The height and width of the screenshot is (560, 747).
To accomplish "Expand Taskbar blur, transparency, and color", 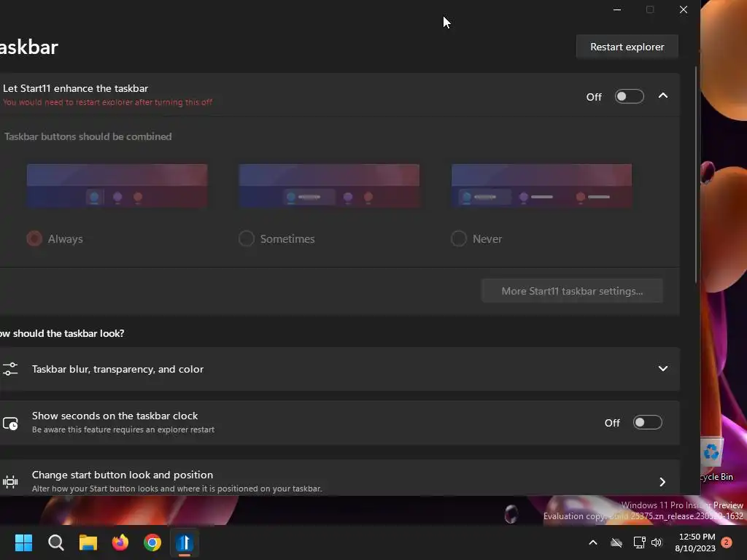I will tap(662, 368).
